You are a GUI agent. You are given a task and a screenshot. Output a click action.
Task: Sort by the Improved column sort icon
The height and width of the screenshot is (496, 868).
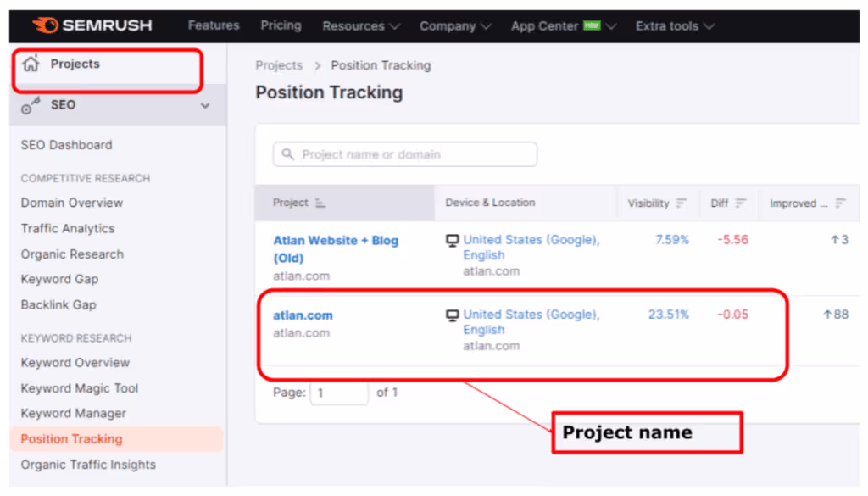pos(840,203)
